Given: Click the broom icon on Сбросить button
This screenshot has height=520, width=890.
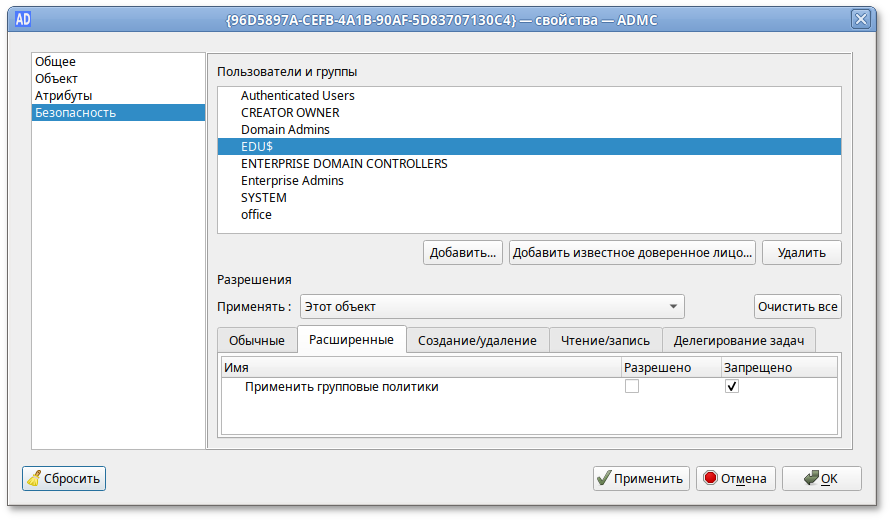Looking at the screenshot, I should (35, 479).
